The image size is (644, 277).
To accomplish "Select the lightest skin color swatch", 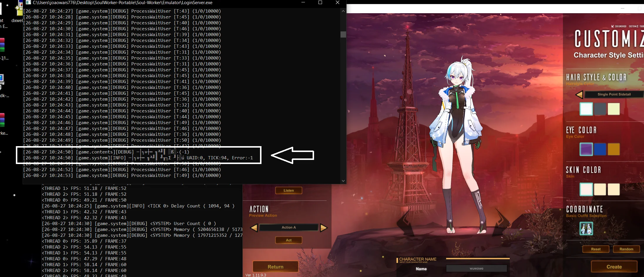I will (x=586, y=189).
